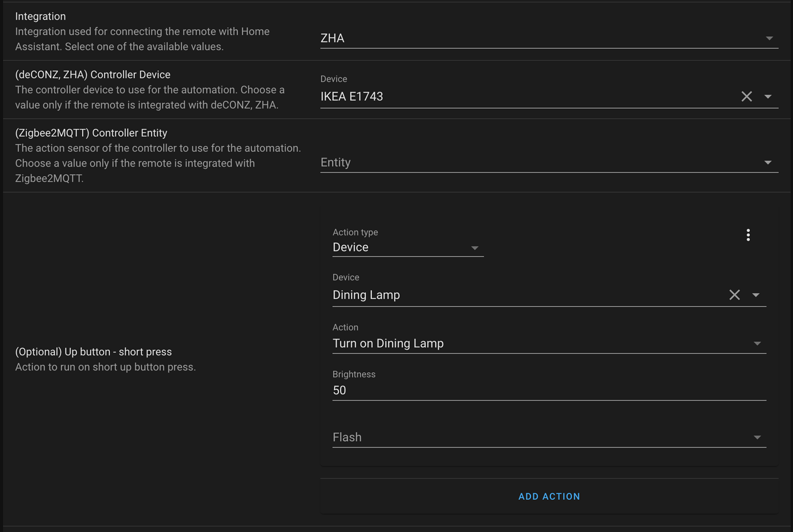Expand the Action type dropdown arrow
Viewport: 793px width, 532px height.
click(x=475, y=248)
